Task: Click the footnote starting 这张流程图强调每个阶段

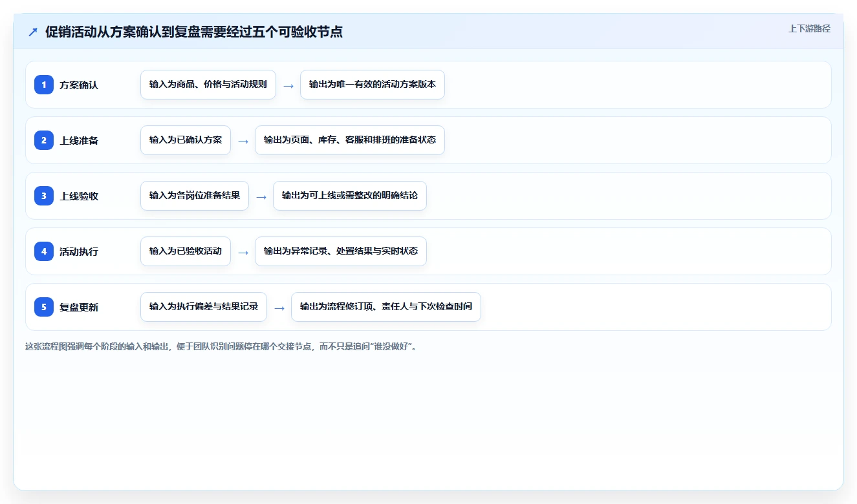Action: [x=222, y=347]
